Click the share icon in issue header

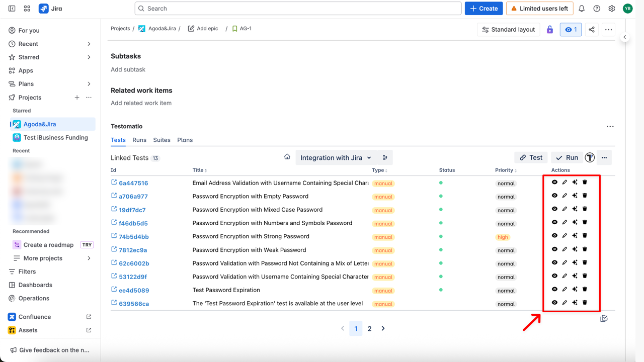click(x=592, y=30)
